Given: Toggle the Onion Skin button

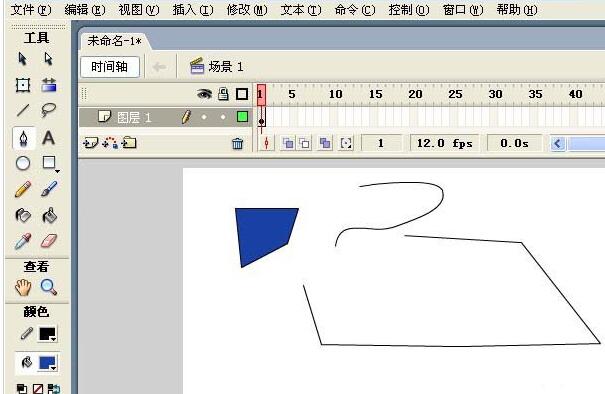Looking at the screenshot, I should [288, 143].
